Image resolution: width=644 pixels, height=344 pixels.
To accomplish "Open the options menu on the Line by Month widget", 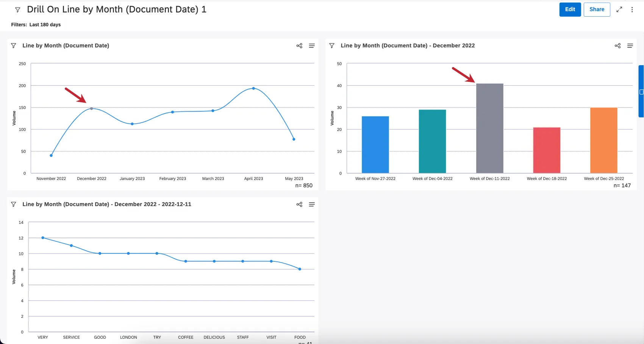I will pos(312,45).
